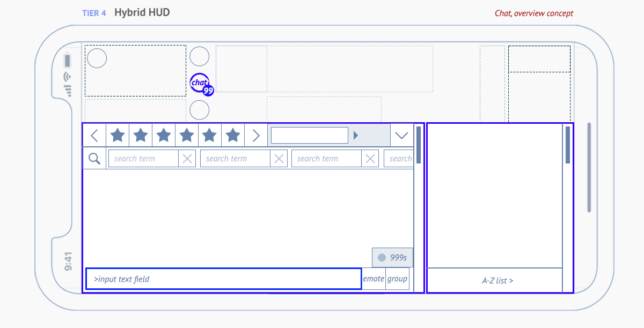Open the emote button

[374, 279]
